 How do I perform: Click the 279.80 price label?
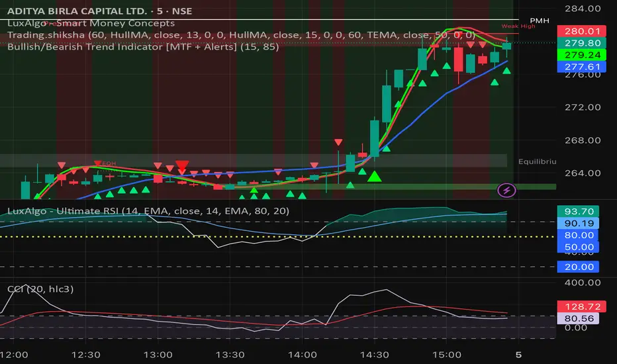[582, 43]
